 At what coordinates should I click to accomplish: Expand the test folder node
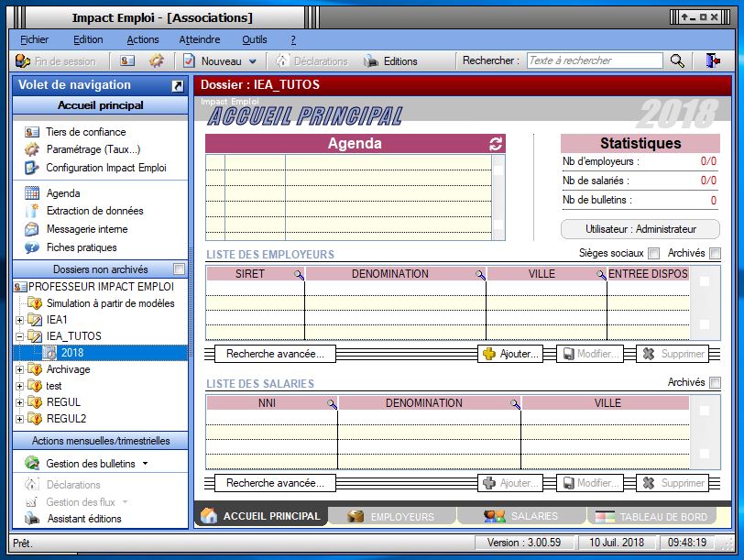19,386
